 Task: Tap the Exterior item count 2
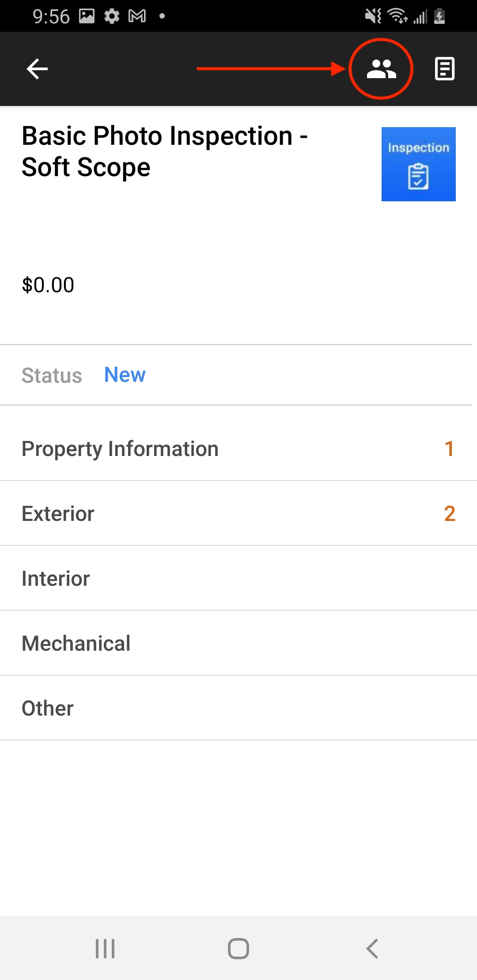450,513
